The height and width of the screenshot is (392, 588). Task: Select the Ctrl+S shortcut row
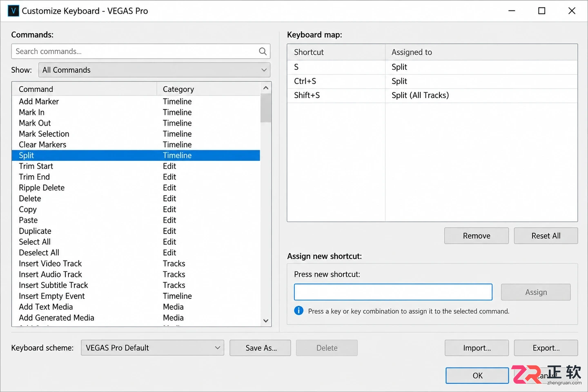pyautogui.click(x=432, y=81)
